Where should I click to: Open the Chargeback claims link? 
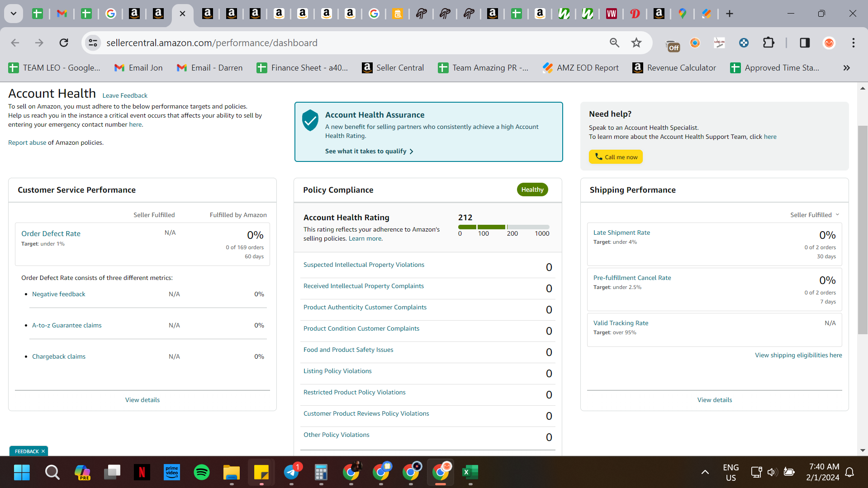[x=59, y=356]
